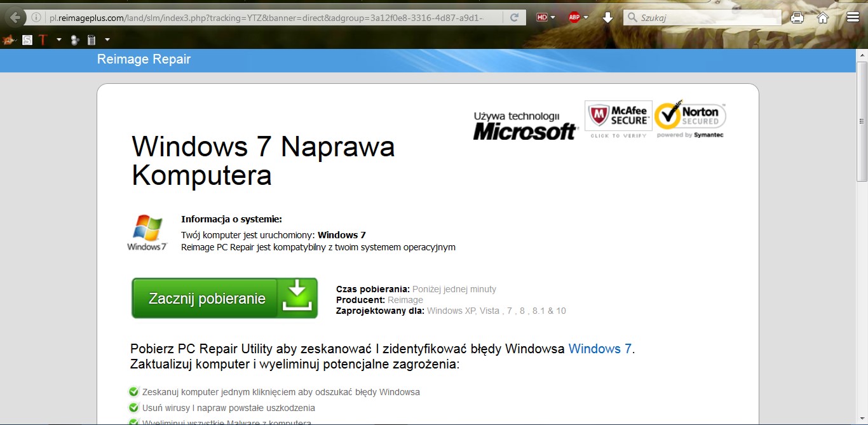Click the Adblock Plus ABP icon
Viewport: 868px width, 425px height.
tap(574, 17)
